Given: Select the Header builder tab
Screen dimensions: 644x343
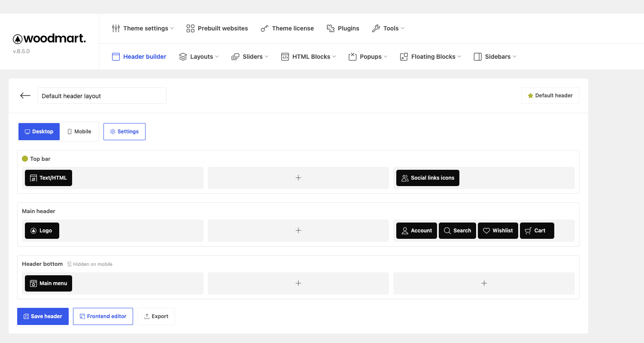Looking at the screenshot, I should click(139, 57).
